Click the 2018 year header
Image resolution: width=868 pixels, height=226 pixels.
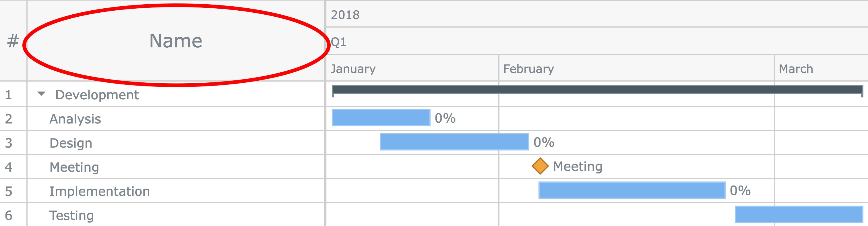pyautogui.click(x=345, y=15)
